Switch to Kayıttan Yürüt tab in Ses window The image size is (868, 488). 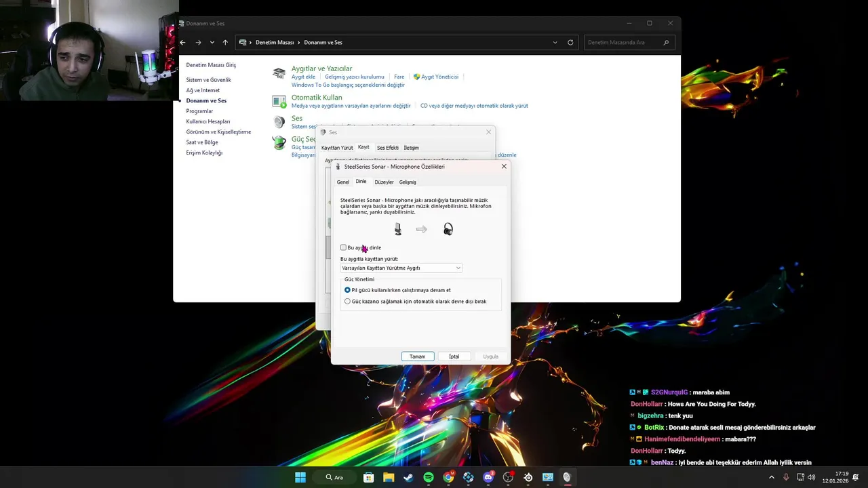click(337, 148)
